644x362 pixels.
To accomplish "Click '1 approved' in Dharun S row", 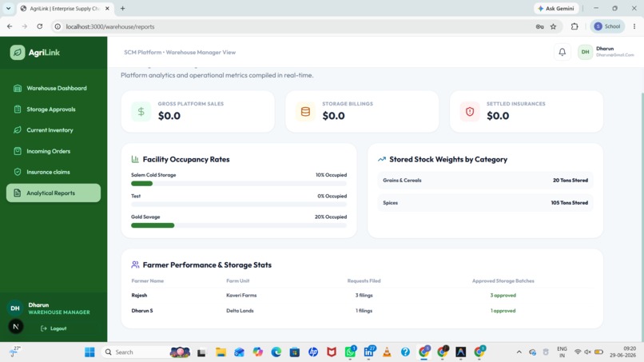I will [x=503, y=311].
